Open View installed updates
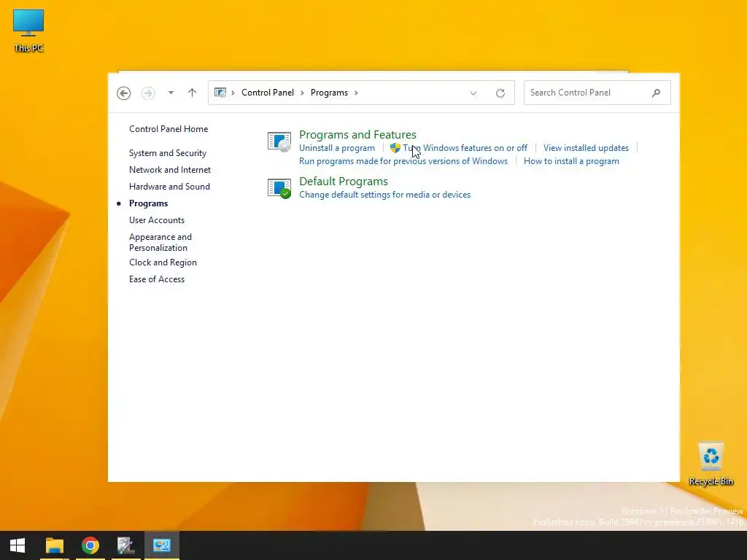 [586, 148]
